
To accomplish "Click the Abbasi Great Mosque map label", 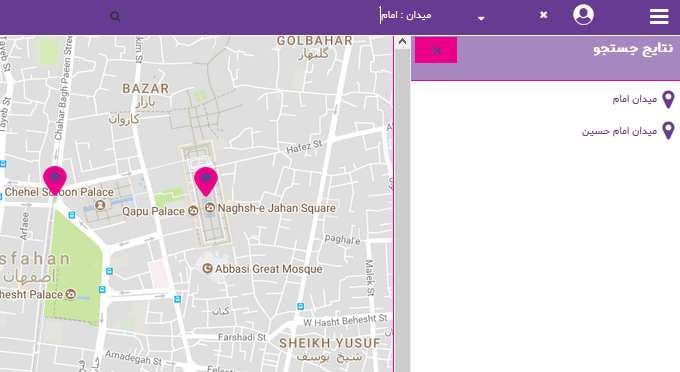I will point(269,269).
